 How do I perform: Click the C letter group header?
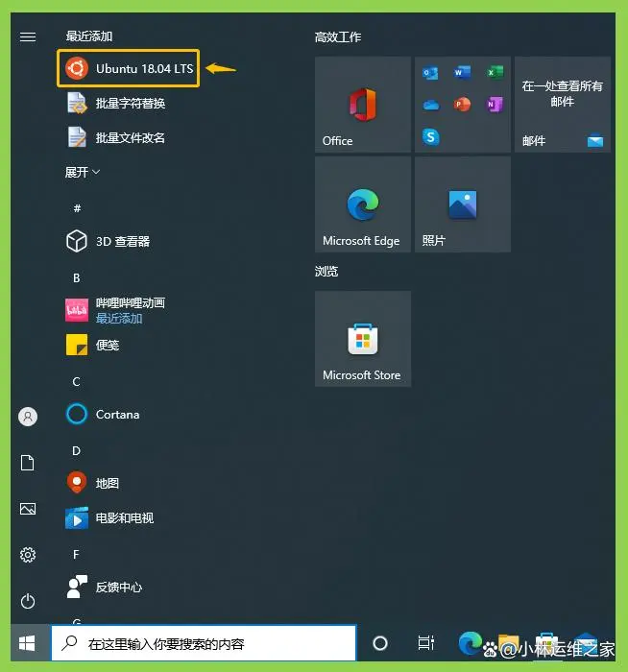[x=76, y=381]
